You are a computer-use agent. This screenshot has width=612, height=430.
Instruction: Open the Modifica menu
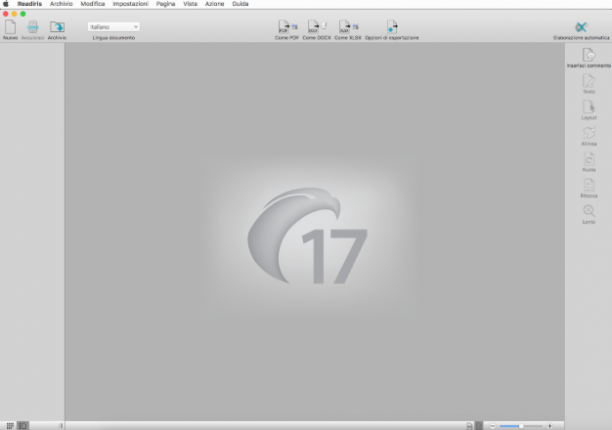(x=93, y=4)
